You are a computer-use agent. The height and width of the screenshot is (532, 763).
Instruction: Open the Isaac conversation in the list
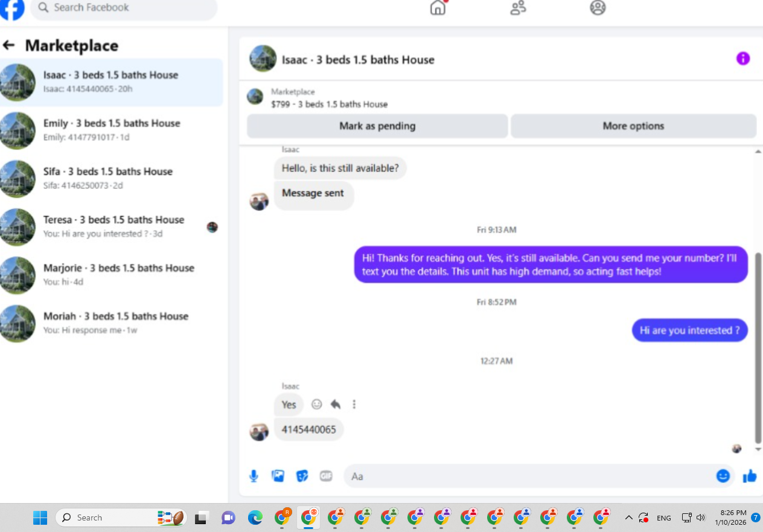click(112, 82)
